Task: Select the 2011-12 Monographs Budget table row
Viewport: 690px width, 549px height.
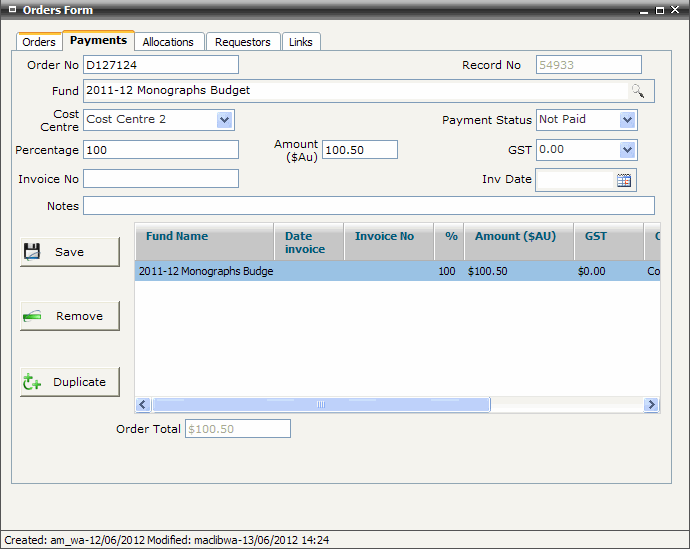Action: [397, 271]
